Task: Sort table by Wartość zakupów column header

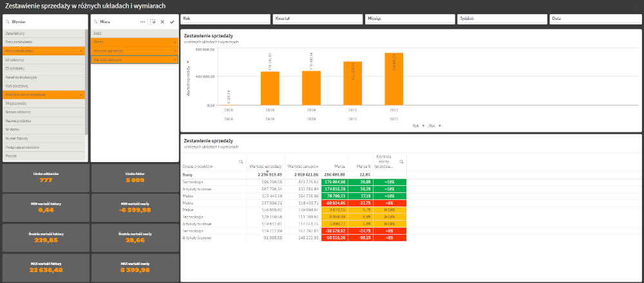Action: [x=303, y=166]
